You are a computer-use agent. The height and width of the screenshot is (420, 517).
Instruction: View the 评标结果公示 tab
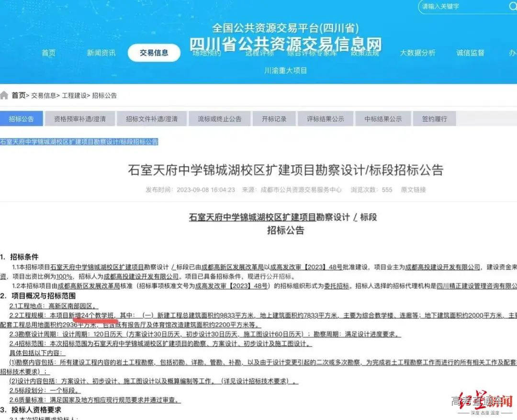click(x=326, y=118)
